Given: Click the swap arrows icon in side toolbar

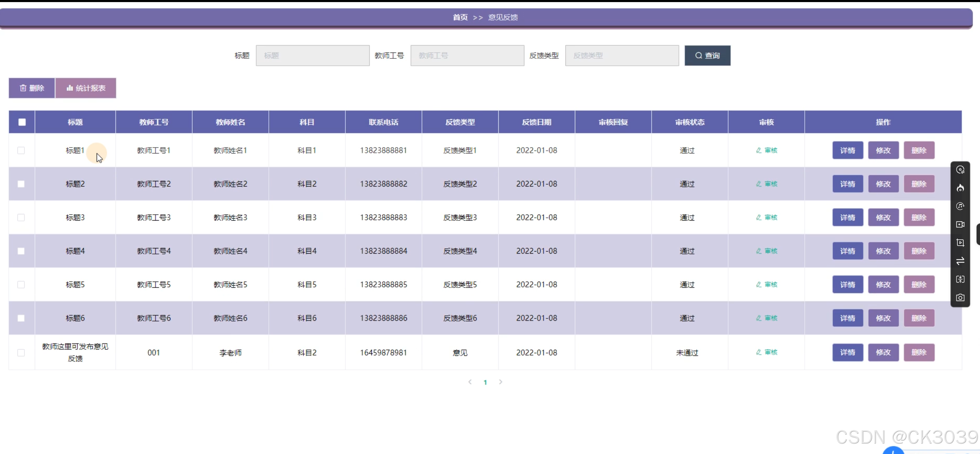Looking at the screenshot, I should [960, 261].
